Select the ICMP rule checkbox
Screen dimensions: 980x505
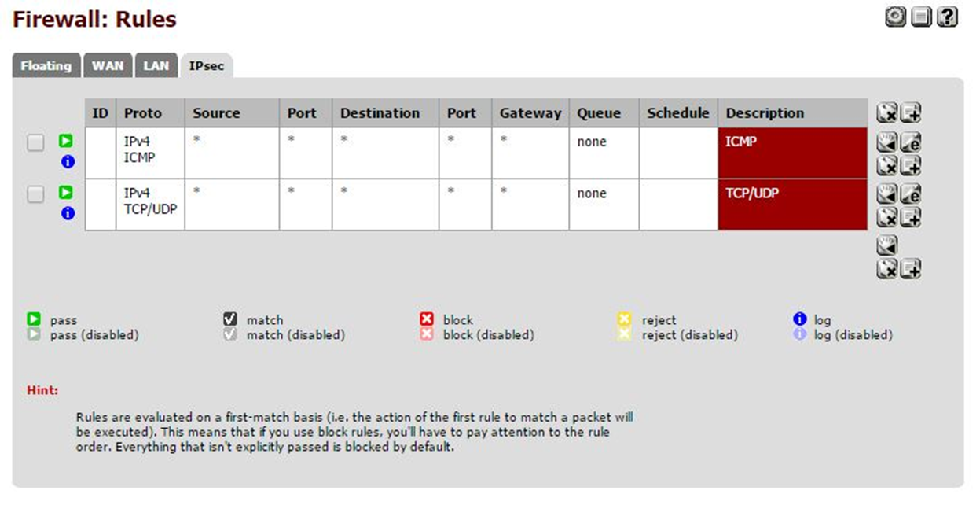[36, 143]
